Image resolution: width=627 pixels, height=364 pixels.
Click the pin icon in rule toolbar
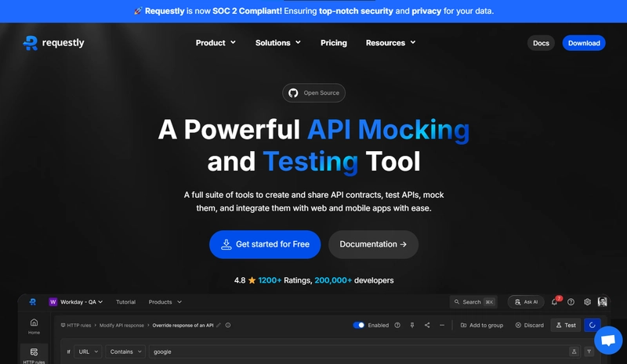click(x=412, y=325)
